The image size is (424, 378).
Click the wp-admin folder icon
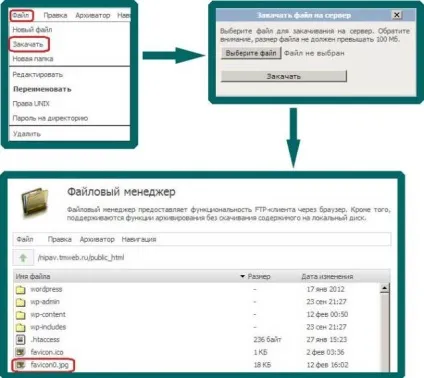pos(21,302)
